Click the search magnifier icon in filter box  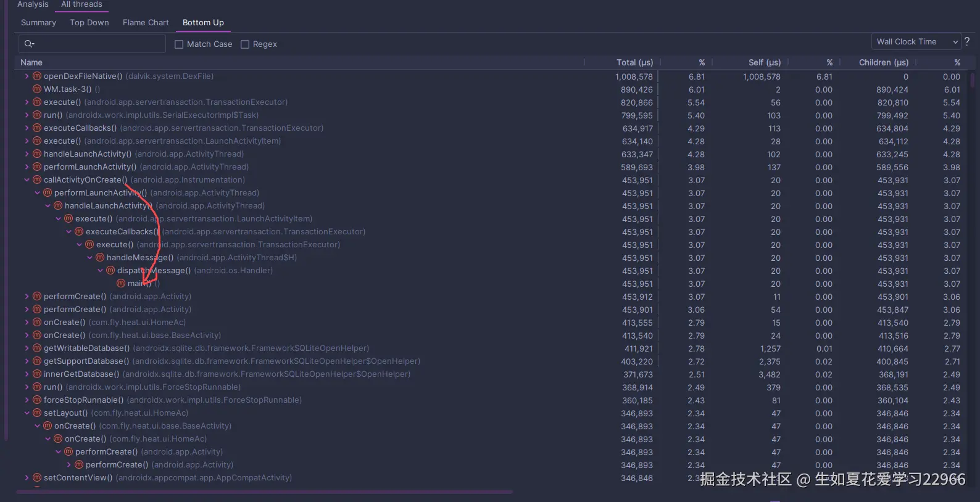click(x=29, y=44)
